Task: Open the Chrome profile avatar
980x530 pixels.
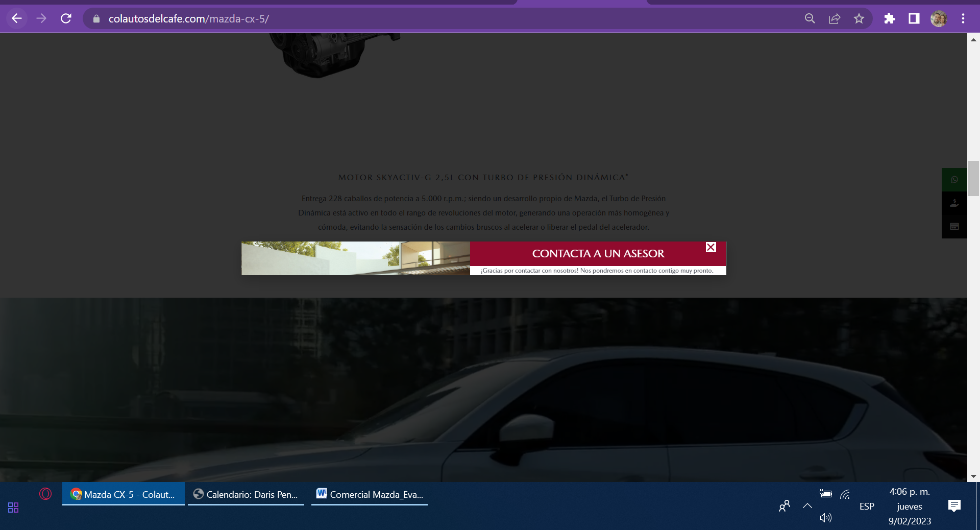Action: pos(939,19)
